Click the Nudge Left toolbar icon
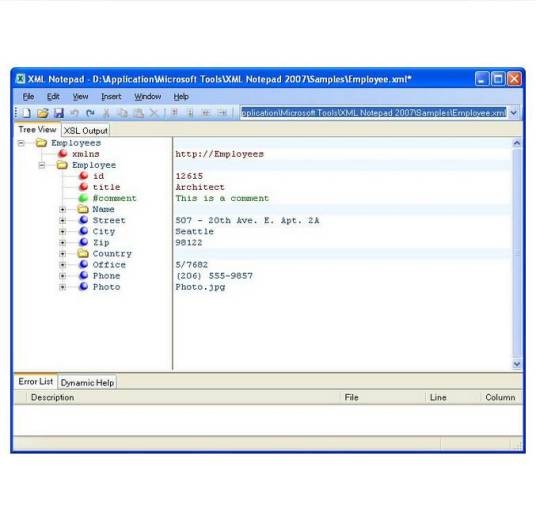 click(x=206, y=113)
